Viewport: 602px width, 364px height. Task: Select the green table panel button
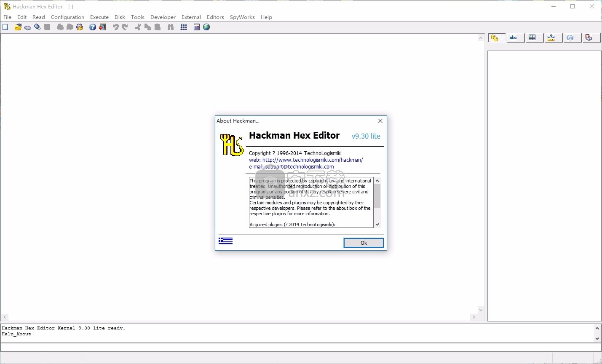point(535,38)
